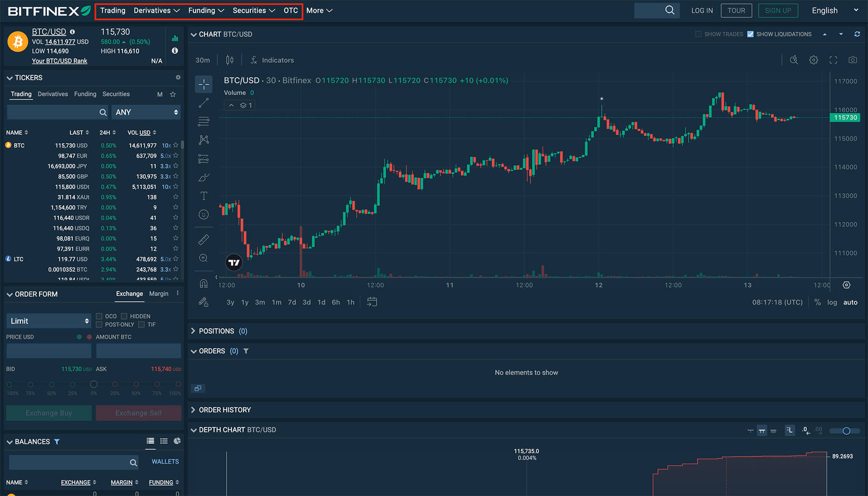
Task: Choose the text annotation tool
Action: pos(204,196)
